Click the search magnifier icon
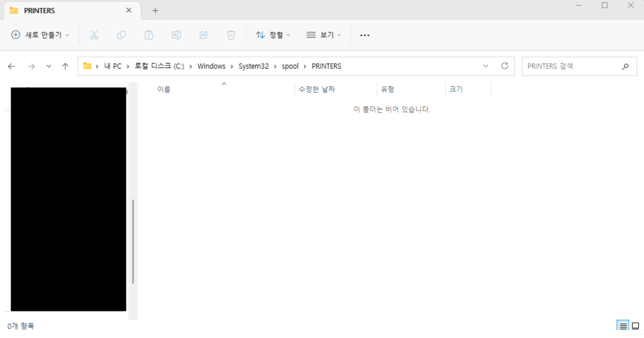 click(625, 66)
